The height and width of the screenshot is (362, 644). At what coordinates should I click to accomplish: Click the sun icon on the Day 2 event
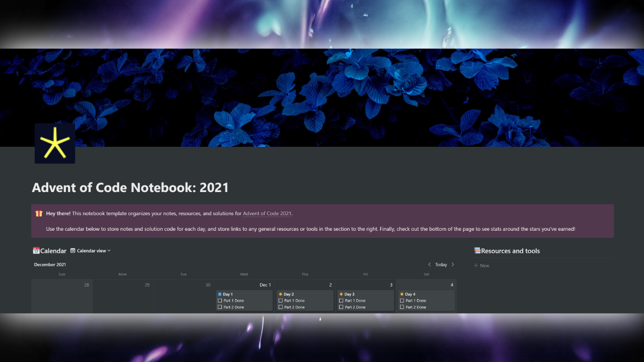click(x=281, y=294)
